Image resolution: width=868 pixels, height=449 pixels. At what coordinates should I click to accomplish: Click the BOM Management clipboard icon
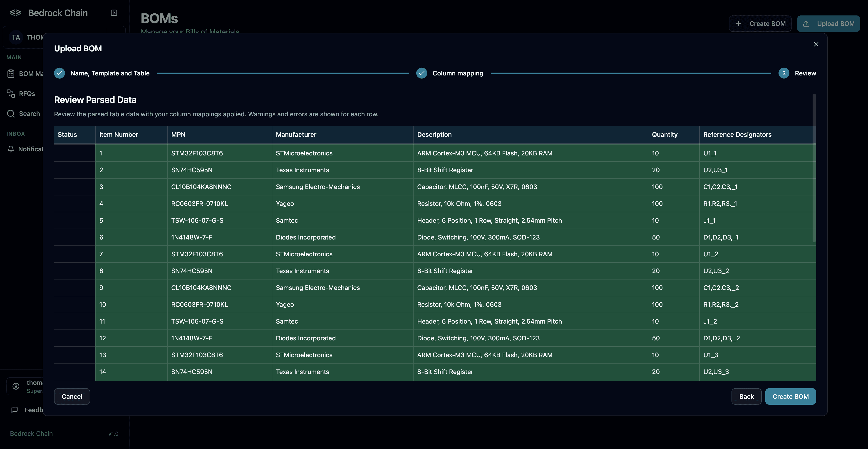coord(11,73)
